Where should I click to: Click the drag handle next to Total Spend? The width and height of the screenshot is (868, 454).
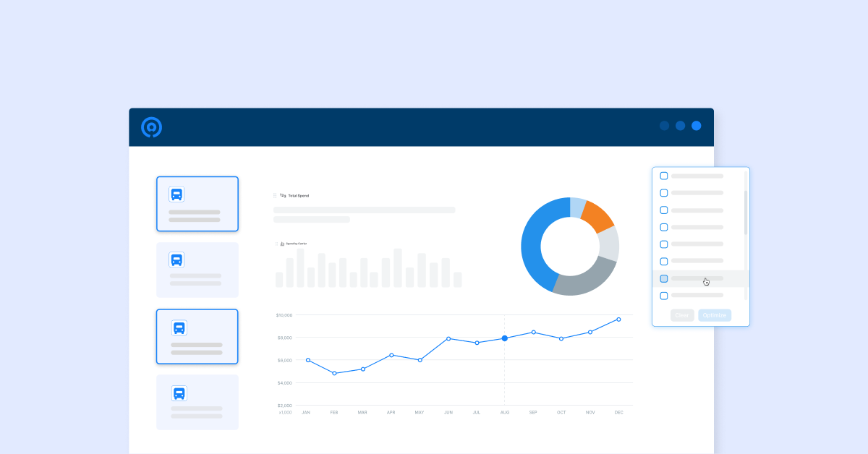(x=274, y=195)
